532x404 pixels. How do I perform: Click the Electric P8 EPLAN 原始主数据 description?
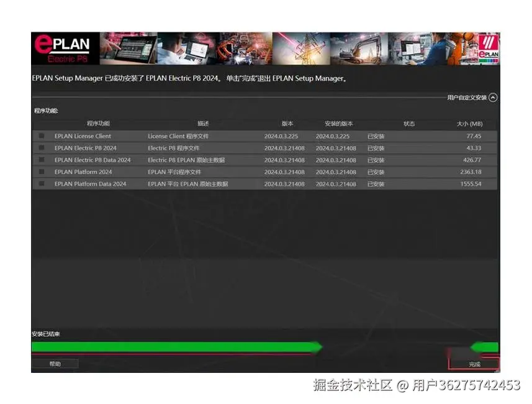186,160
